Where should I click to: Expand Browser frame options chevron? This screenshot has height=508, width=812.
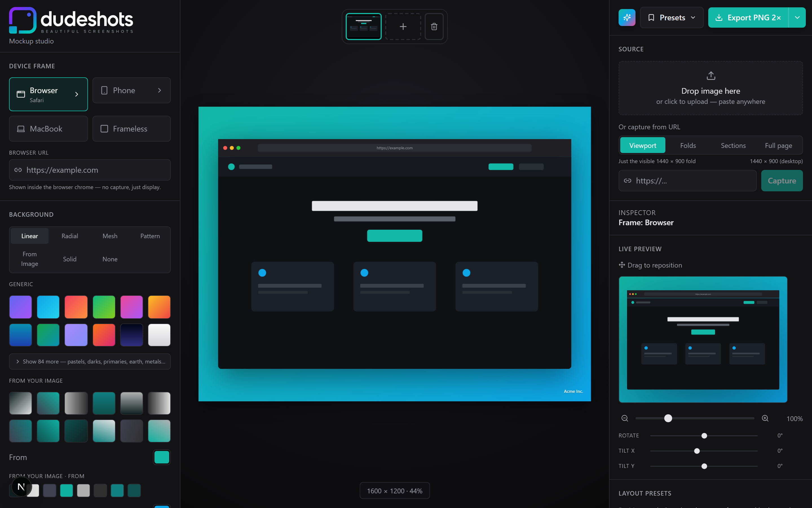pyautogui.click(x=76, y=94)
